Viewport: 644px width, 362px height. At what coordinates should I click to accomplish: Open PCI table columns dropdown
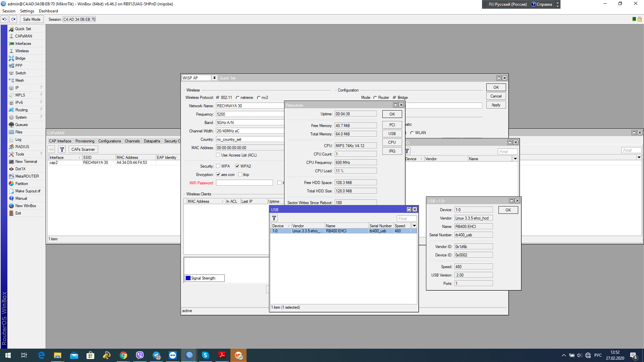click(x=515, y=159)
